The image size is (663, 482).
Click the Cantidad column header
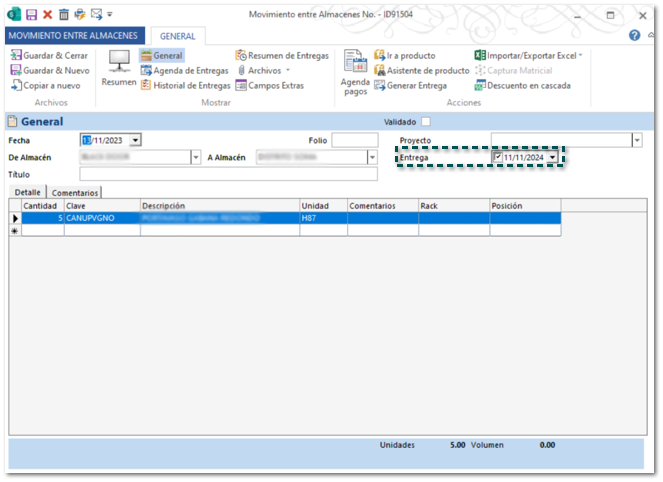point(43,206)
